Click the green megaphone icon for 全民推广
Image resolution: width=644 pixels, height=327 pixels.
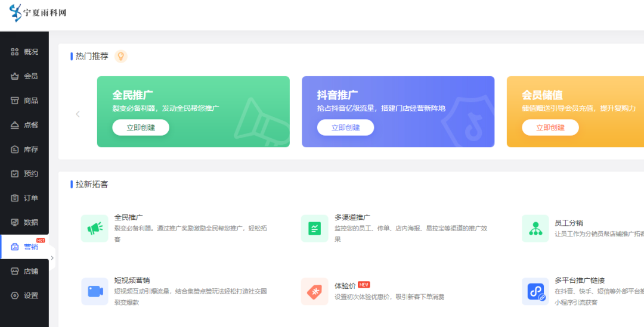pyautogui.click(x=94, y=228)
